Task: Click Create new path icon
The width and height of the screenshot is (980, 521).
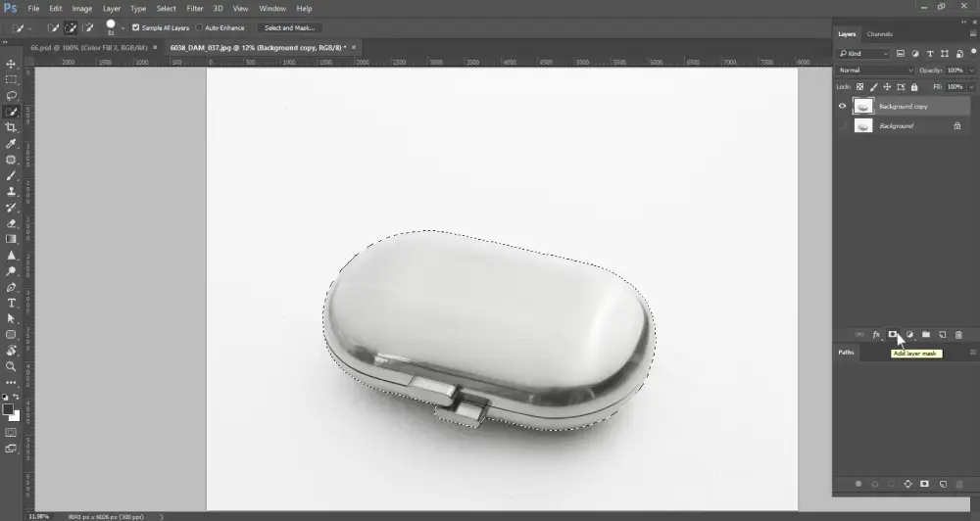Action: (x=943, y=484)
